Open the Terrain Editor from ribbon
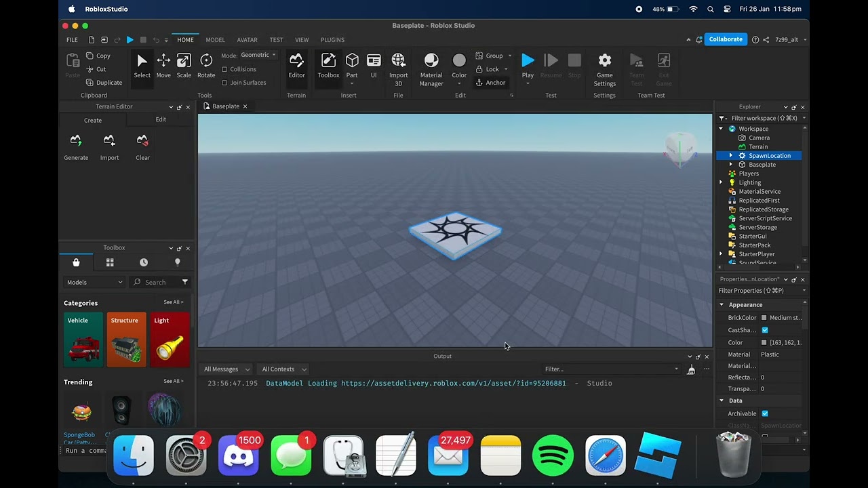 pyautogui.click(x=296, y=66)
